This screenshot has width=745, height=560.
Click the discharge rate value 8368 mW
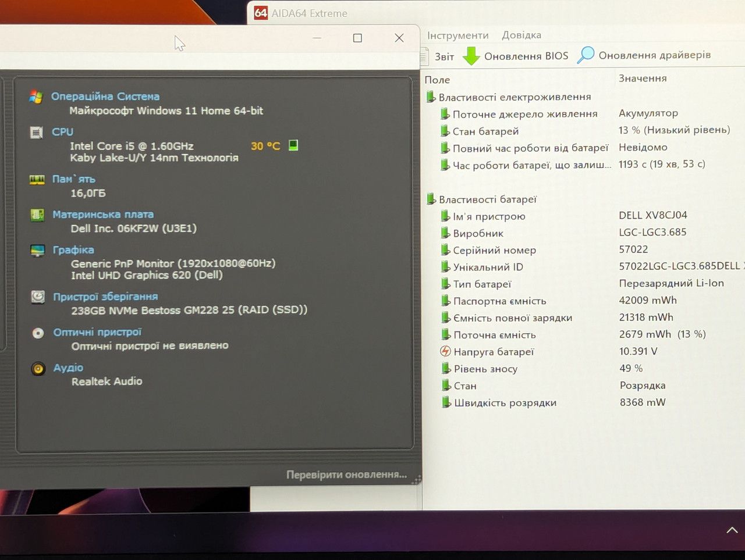(643, 402)
